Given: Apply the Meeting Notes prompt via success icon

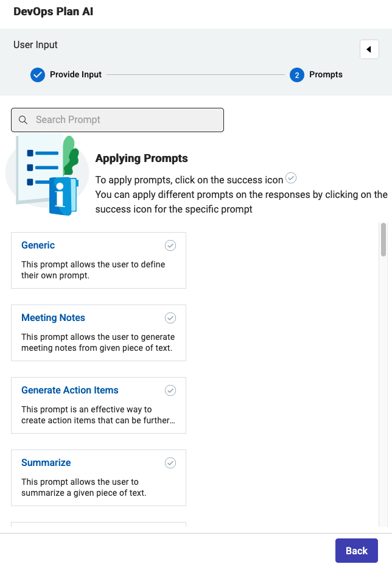Looking at the screenshot, I should pyautogui.click(x=170, y=318).
